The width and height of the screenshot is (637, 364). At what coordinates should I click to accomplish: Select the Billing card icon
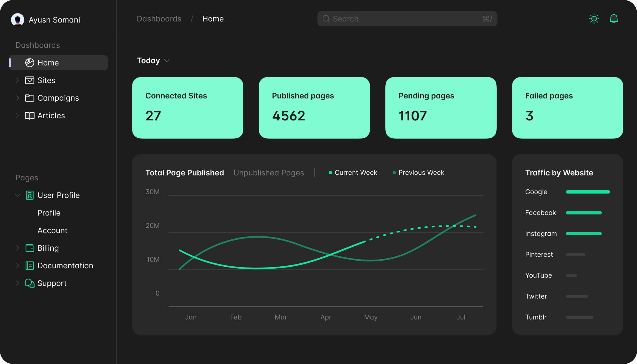click(x=29, y=248)
